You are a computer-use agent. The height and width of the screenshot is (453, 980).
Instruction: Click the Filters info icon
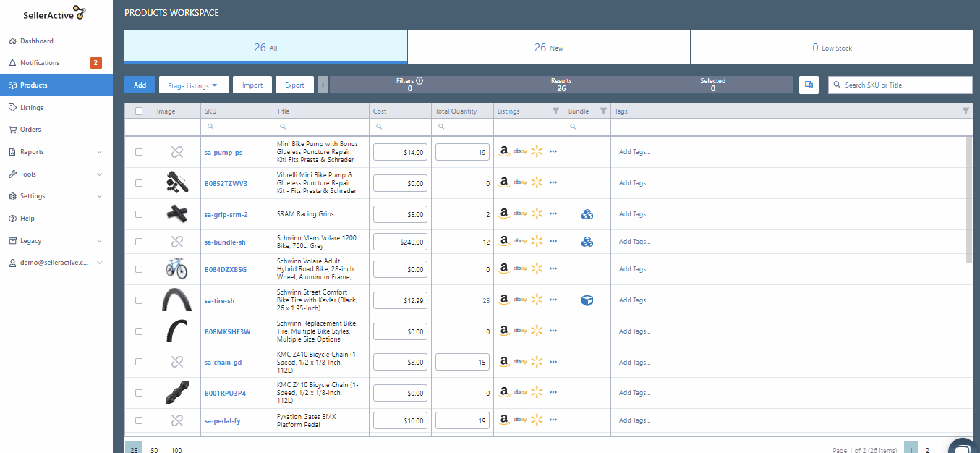419,81
